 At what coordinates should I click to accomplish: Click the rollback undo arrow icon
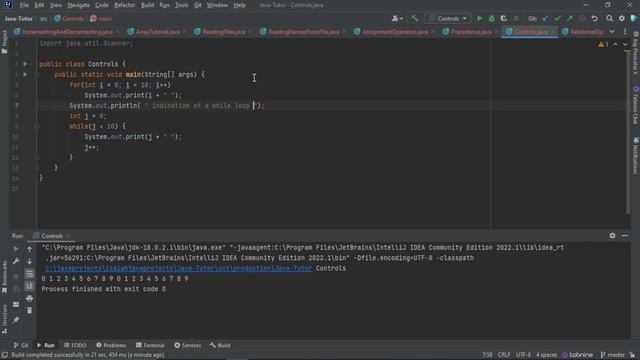[595, 18]
